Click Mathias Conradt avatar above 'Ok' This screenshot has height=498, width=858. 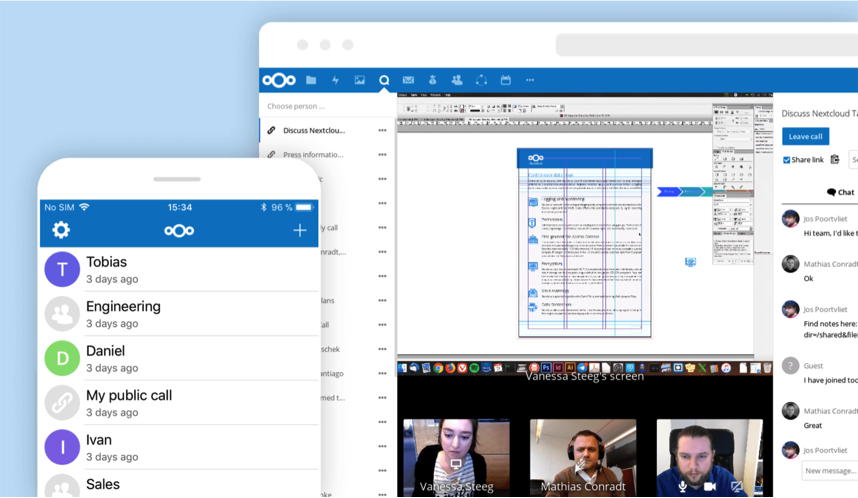click(790, 264)
